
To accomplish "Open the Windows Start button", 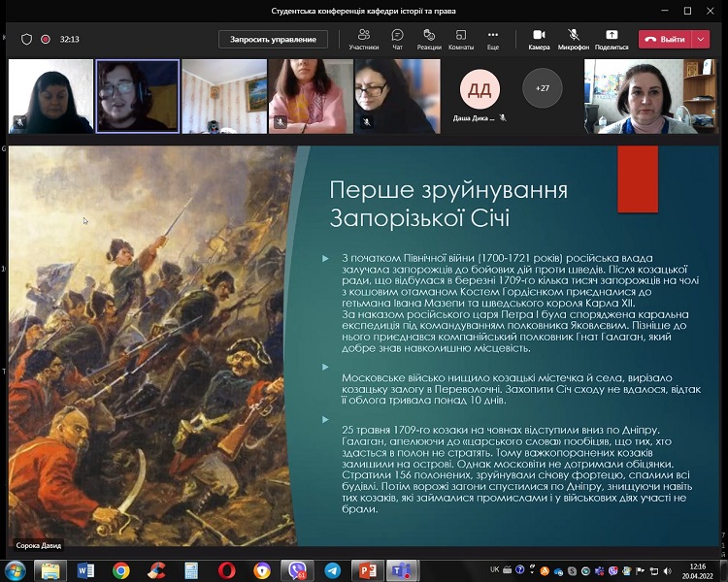I will tap(16, 570).
